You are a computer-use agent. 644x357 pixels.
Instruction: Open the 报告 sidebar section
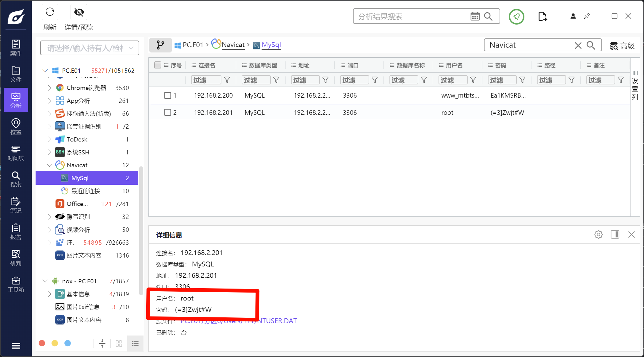click(x=16, y=231)
